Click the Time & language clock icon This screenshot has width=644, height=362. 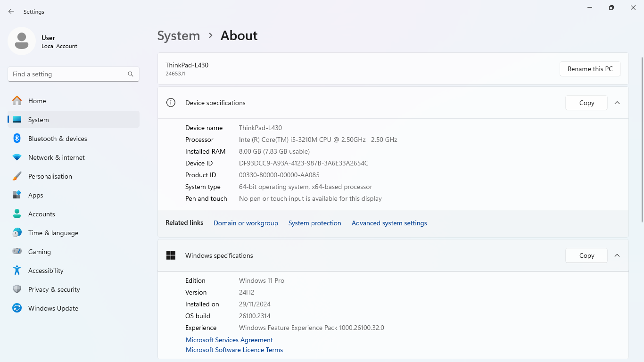point(17,233)
